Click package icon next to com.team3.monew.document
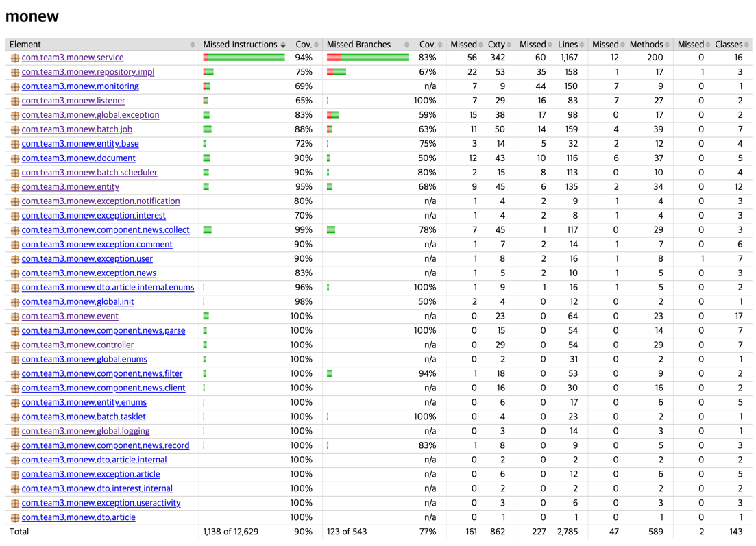 [x=15, y=158]
